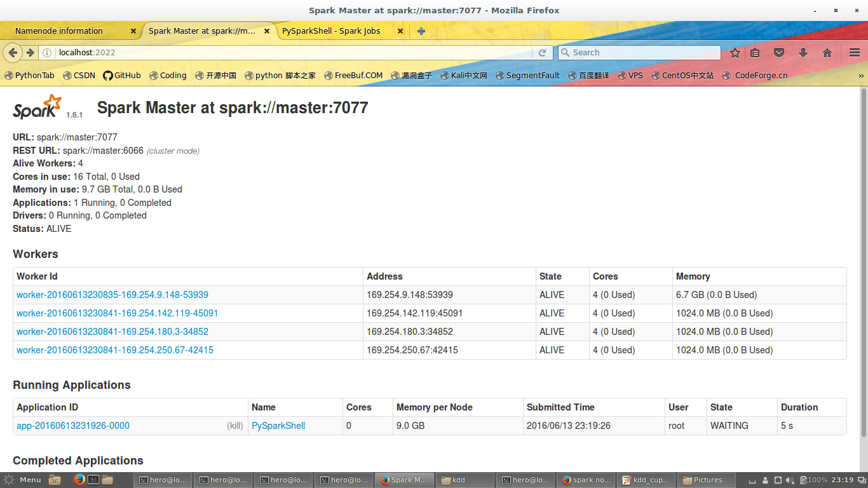The height and width of the screenshot is (488, 868).
Task: Click the page vertical scrollbar
Action: pos(864,262)
